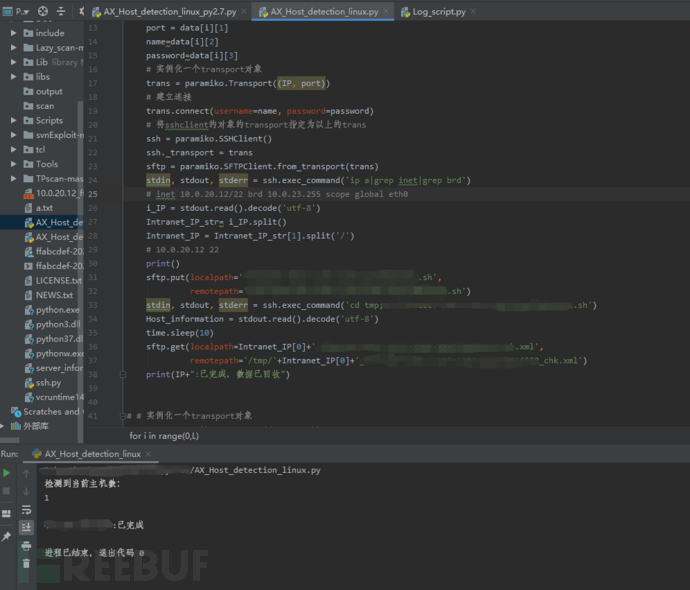Click the up arrow in the Run console
The height and width of the screenshot is (590, 690).
pos(26,472)
